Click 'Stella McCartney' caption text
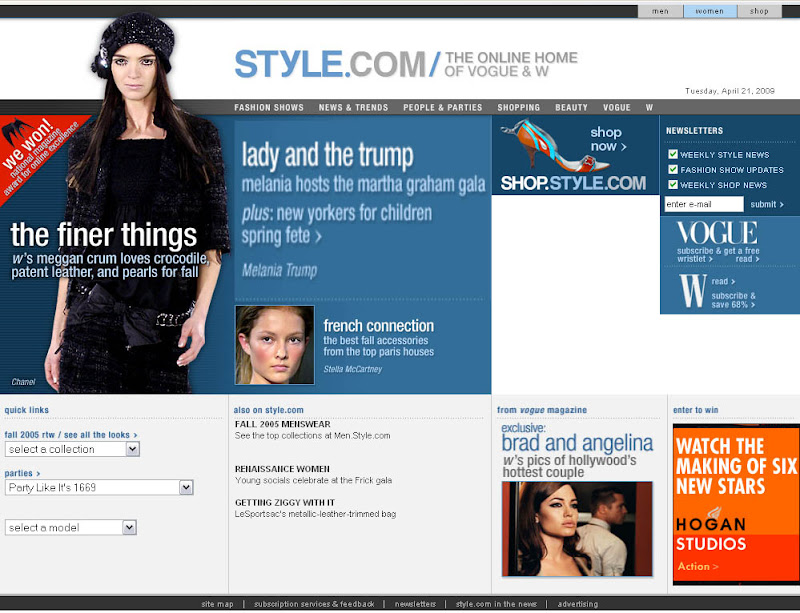The image size is (800, 613). (x=353, y=369)
